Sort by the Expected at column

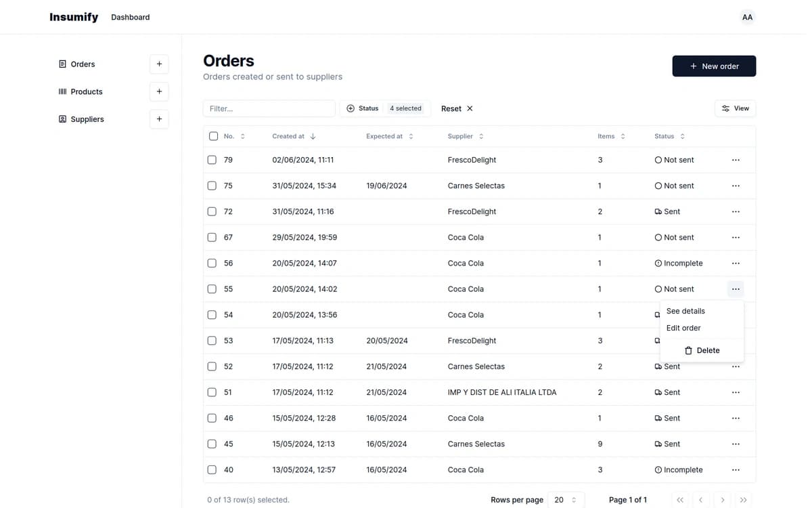point(390,136)
